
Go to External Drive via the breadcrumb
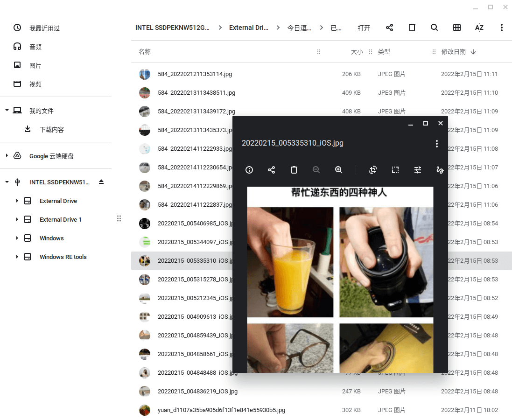249,28
